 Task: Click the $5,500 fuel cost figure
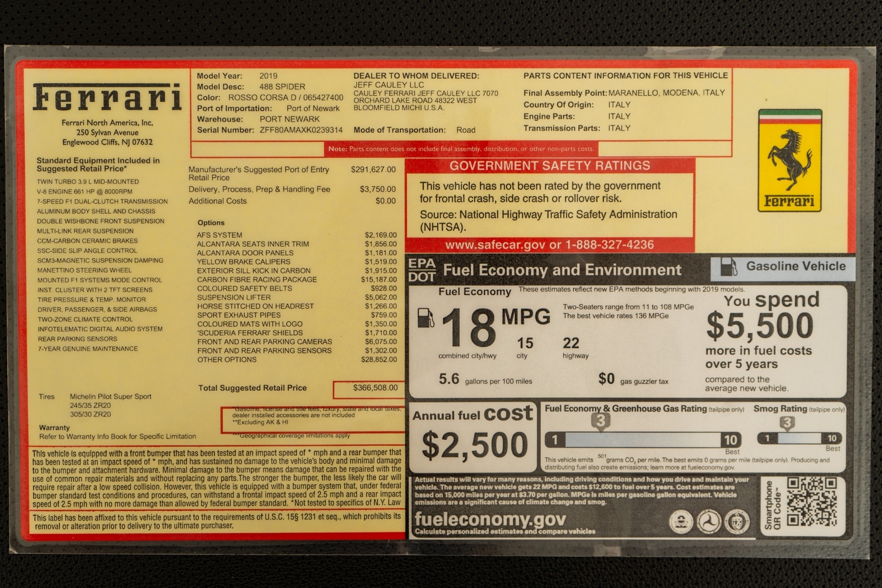tap(760, 326)
